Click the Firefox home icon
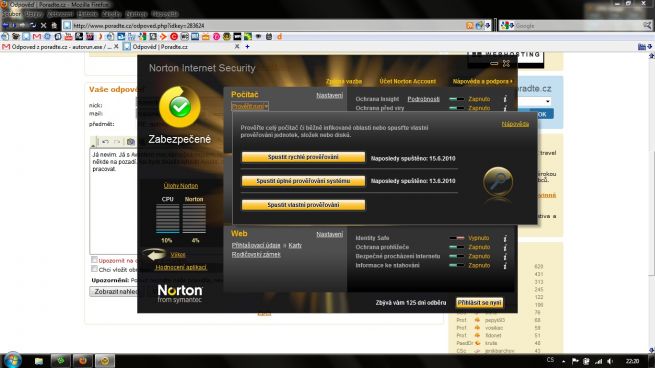The image size is (655, 368). click(53, 26)
